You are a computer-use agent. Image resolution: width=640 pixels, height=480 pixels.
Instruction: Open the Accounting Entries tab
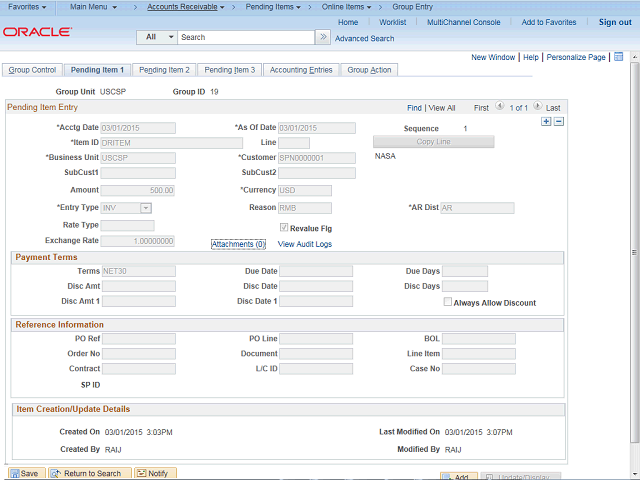pos(301,70)
